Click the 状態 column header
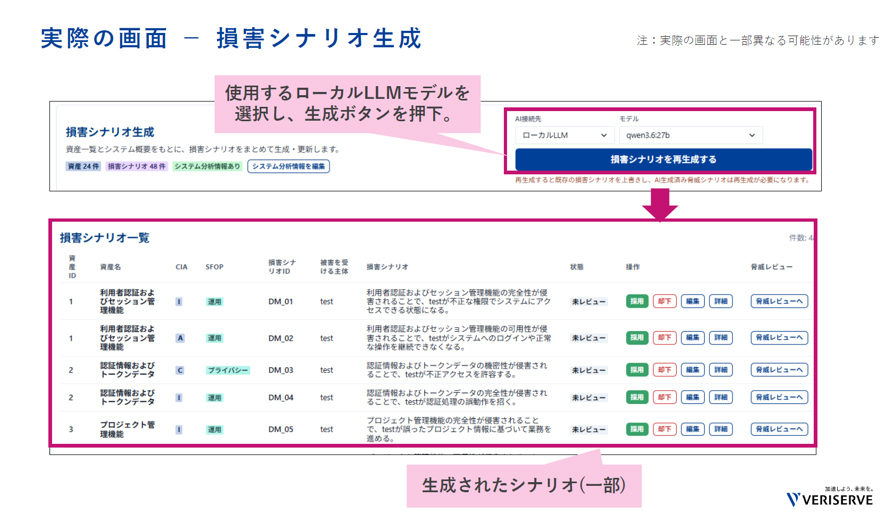886x514 pixels. [576, 267]
